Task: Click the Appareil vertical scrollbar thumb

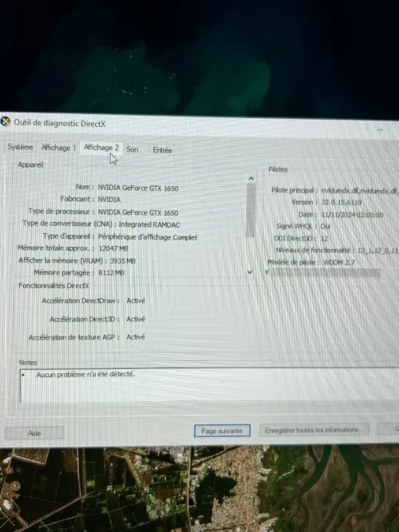Action: click(251, 210)
